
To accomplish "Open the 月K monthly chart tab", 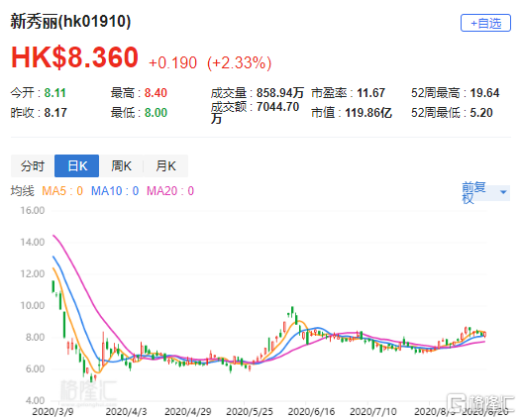I will pyautogui.click(x=165, y=165).
